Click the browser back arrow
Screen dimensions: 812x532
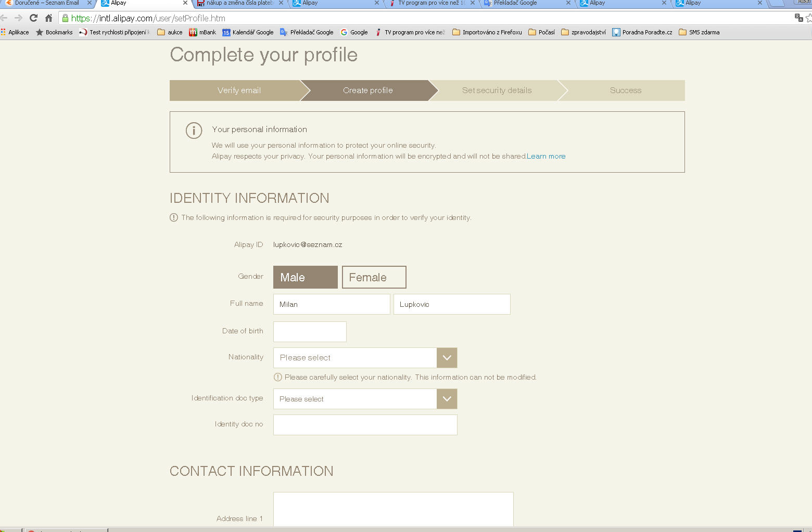pyautogui.click(x=4, y=18)
